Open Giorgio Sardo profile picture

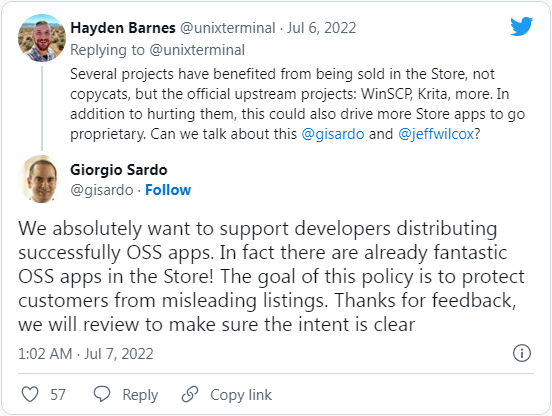(x=42, y=179)
